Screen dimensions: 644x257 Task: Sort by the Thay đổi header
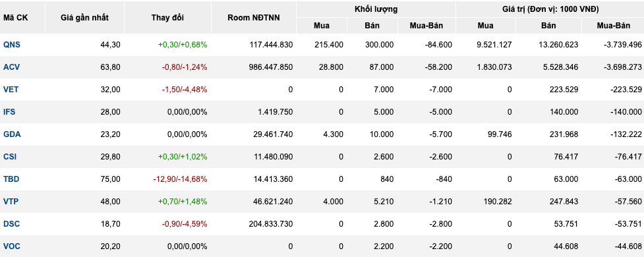click(167, 18)
